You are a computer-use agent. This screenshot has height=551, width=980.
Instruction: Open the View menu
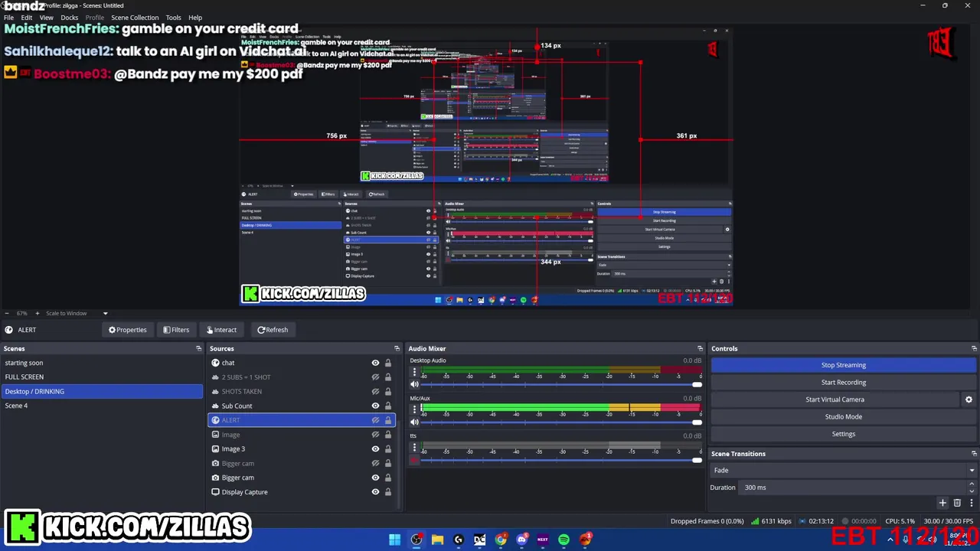point(47,18)
